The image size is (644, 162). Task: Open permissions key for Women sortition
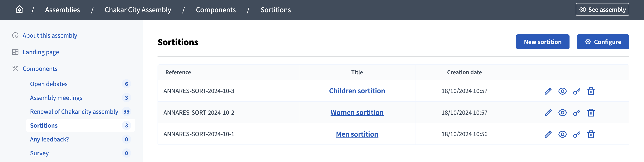pos(576,113)
